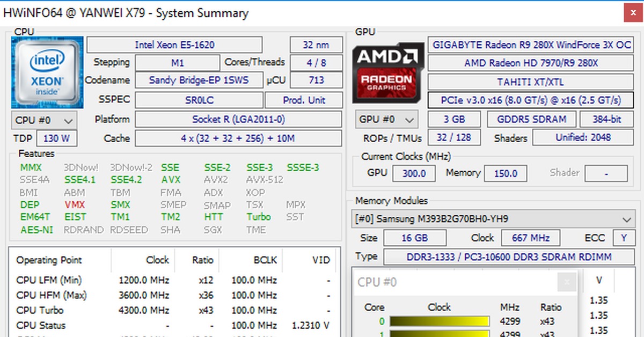The image size is (644, 337).
Task: Select the SR0LC SSPEC field
Action: 199,100
